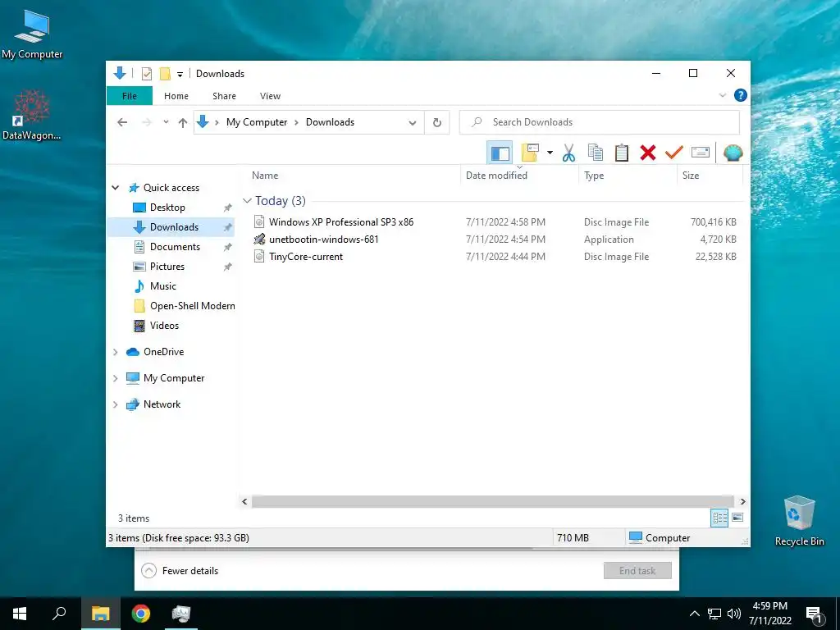This screenshot has width=840, height=630.
Task: Click the Recycle Bin desktop icon
Action: (799, 521)
